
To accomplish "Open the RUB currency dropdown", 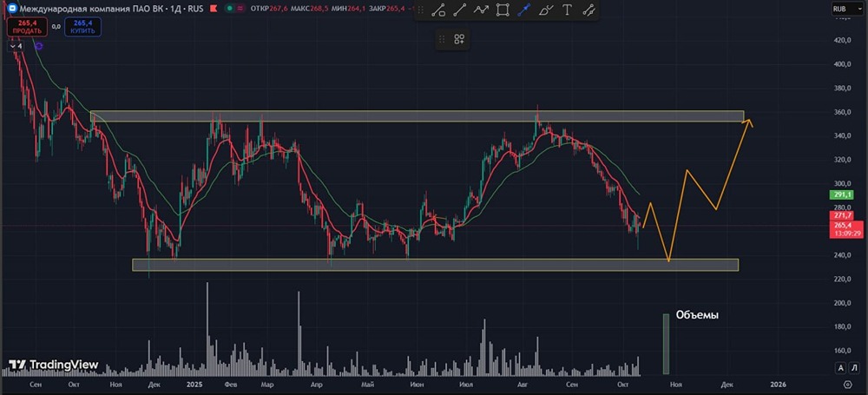I will point(840,9).
